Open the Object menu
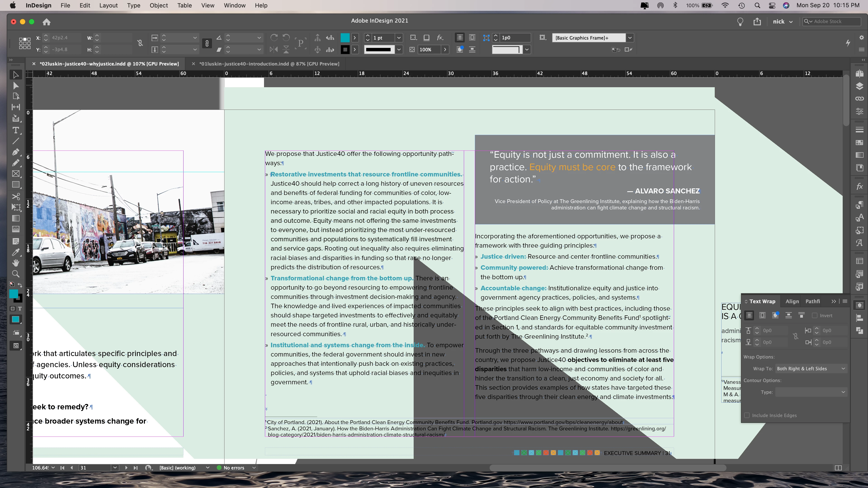The height and width of the screenshot is (488, 868). [x=158, y=5]
